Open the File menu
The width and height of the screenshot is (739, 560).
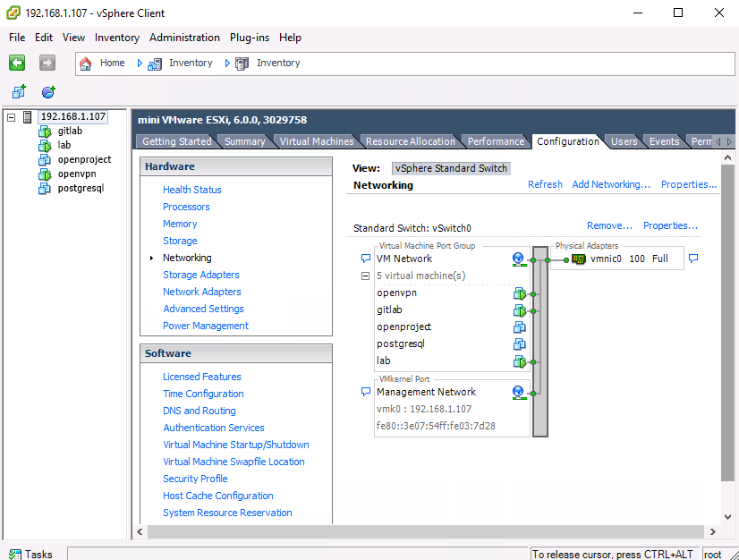17,38
